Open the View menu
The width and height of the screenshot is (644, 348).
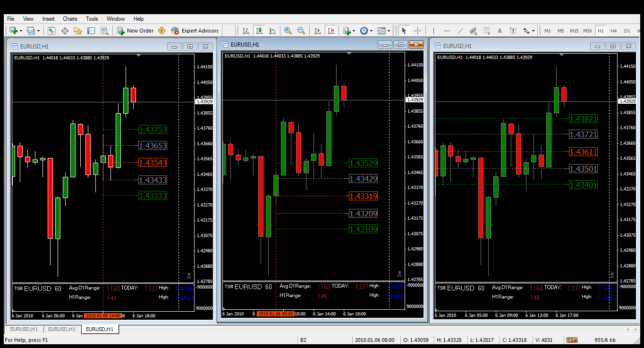pyautogui.click(x=28, y=19)
